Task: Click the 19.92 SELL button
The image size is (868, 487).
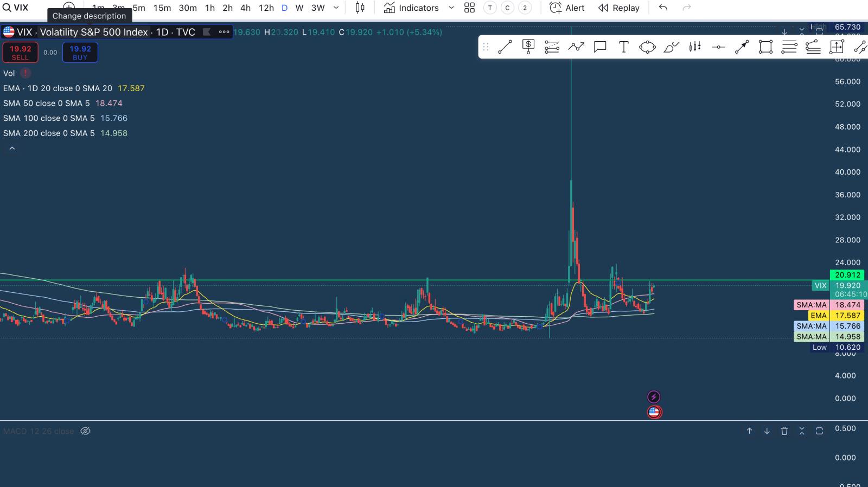Action: pos(21,53)
